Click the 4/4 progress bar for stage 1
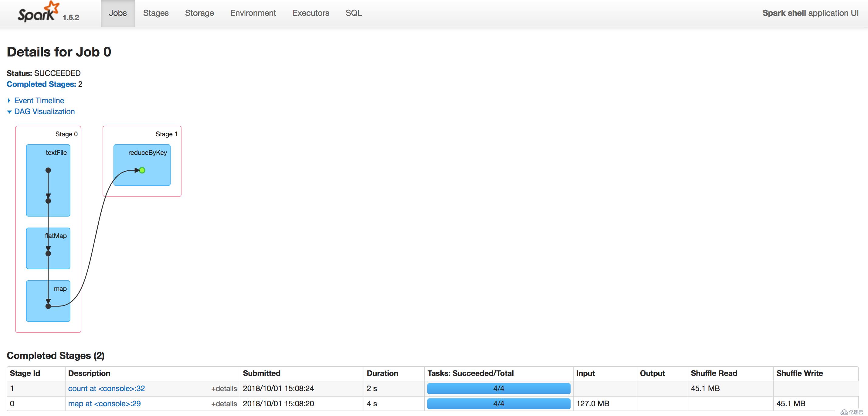The height and width of the screenshot is (416, 868). [499, 388]
